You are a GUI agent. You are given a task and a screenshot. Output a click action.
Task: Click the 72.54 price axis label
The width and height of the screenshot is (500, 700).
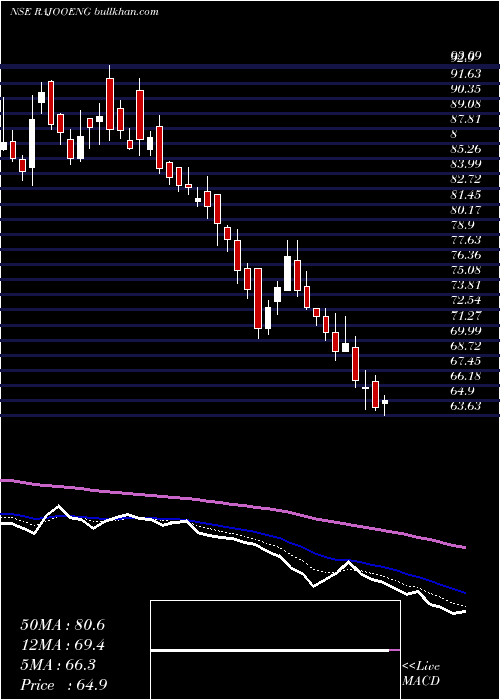465,300
